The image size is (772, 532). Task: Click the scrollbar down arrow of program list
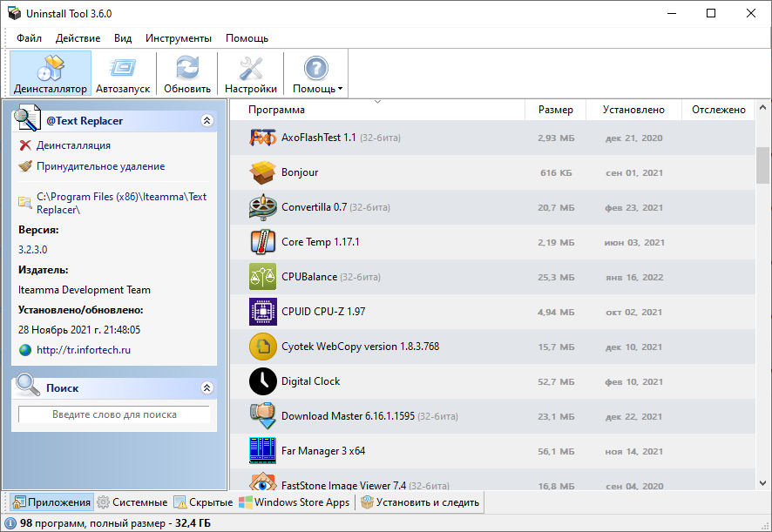pos(762,483)
